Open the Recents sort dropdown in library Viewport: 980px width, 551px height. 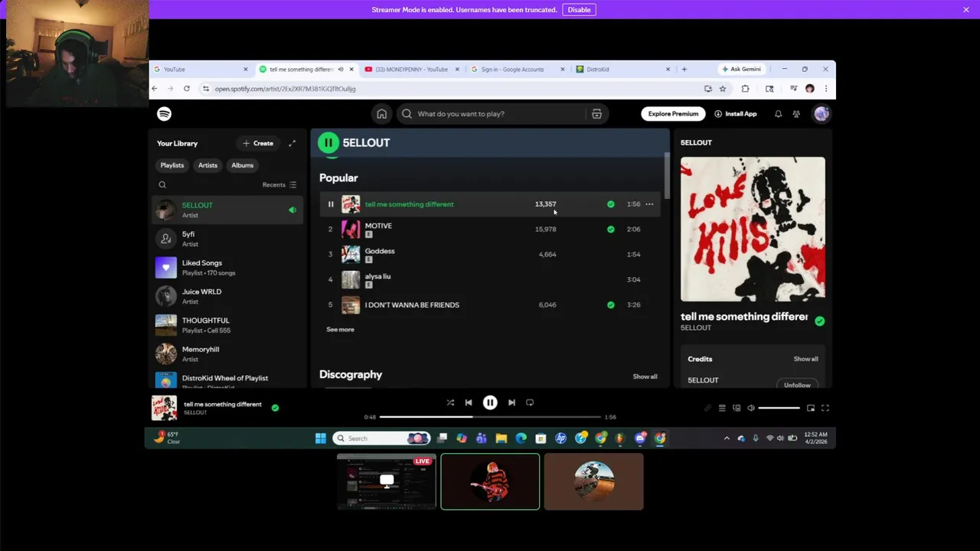pyautogui.click(x=279, y=184)
